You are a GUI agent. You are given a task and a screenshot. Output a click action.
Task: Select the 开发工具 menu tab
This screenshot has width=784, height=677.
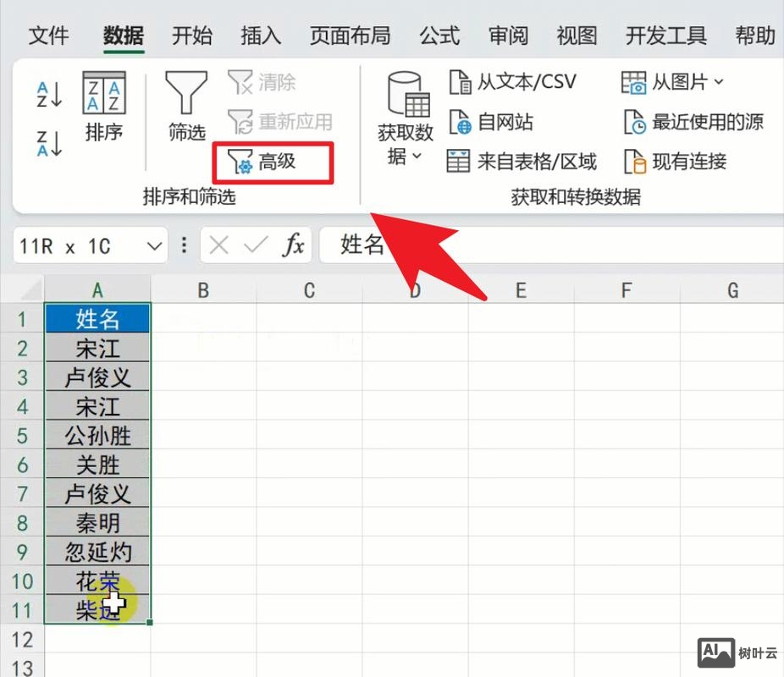666,36
